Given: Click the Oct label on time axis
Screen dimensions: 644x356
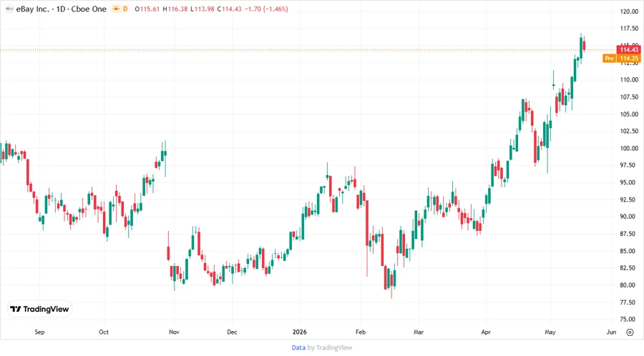Looking at the screenshot, I should pos(104,332).
